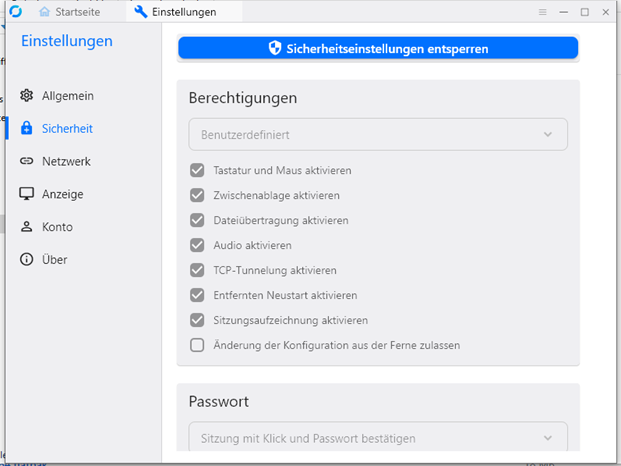Image resolution: width=621 pixels, height=466 pixels.
Task: Open the Sitzung mit Klick und Passwort dropdown
Action: 378,438
